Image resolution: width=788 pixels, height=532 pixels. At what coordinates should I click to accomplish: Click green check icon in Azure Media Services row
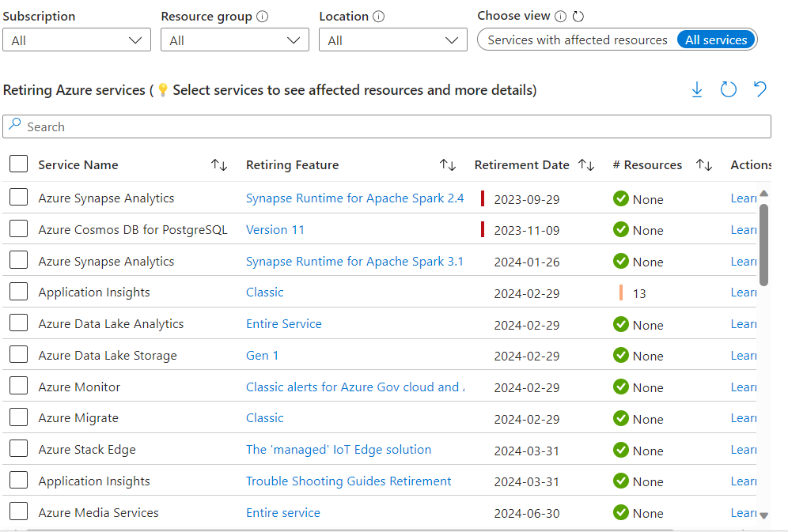coord(621,512)
